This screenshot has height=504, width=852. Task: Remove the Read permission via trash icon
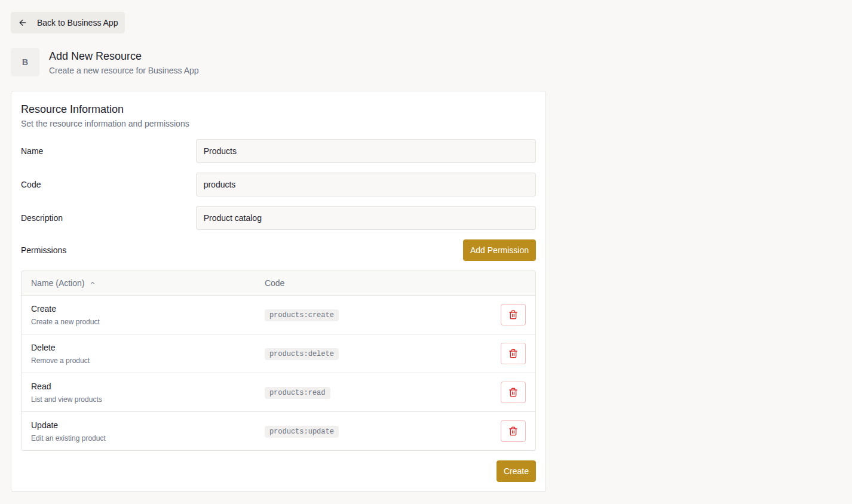(513, 392)
